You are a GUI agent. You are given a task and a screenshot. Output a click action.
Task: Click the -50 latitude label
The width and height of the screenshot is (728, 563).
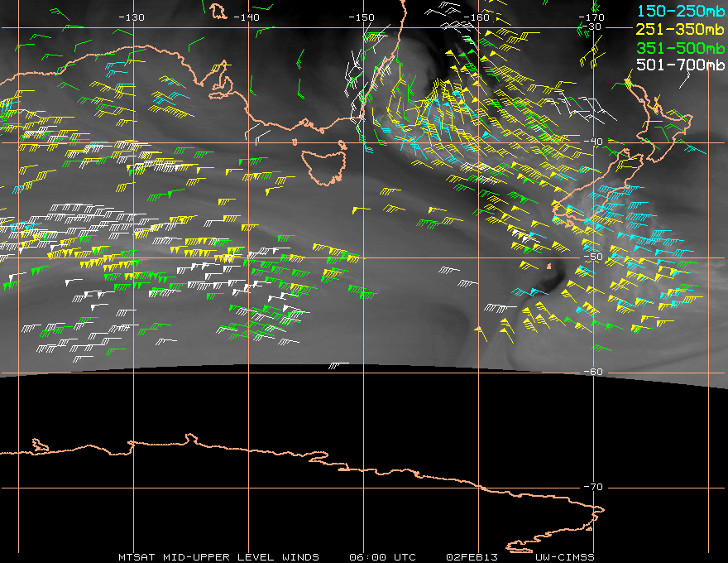coord(593,257)
